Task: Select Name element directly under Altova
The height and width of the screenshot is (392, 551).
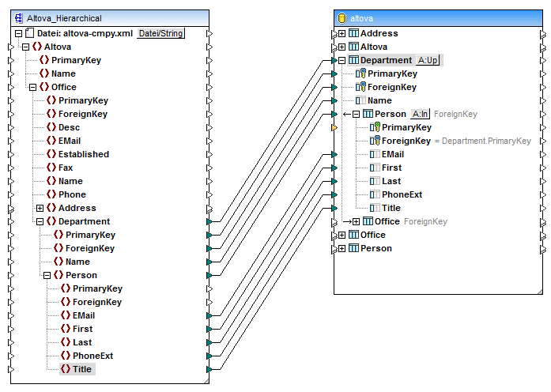Action: (x=63, y=73)
